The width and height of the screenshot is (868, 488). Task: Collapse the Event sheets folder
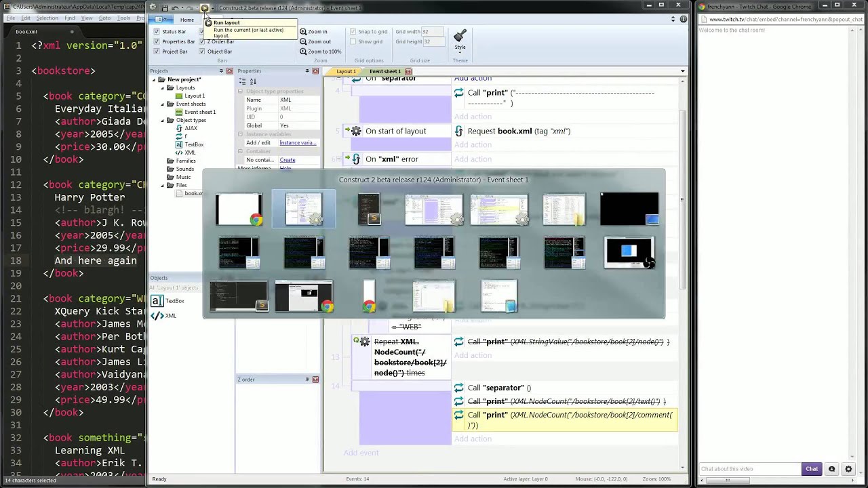[x=163, y=104]
